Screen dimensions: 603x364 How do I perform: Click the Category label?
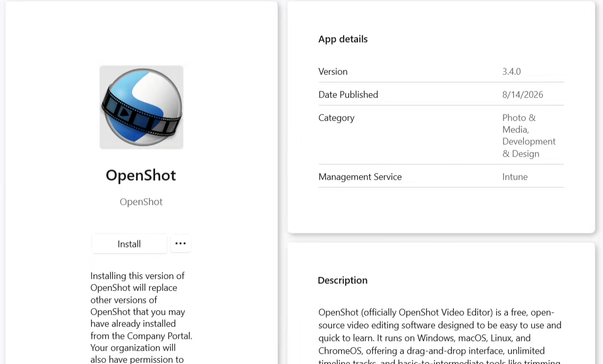tap(336, 118)
